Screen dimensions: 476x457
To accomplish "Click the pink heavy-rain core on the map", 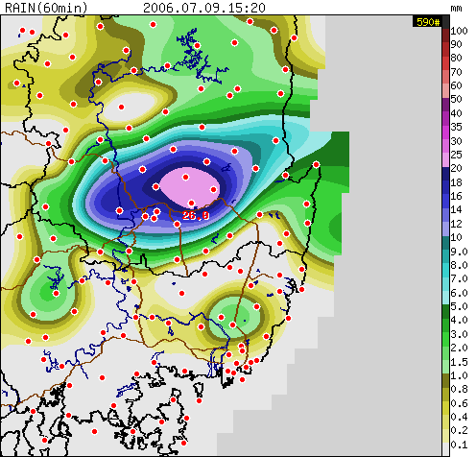I will (190, 187).
